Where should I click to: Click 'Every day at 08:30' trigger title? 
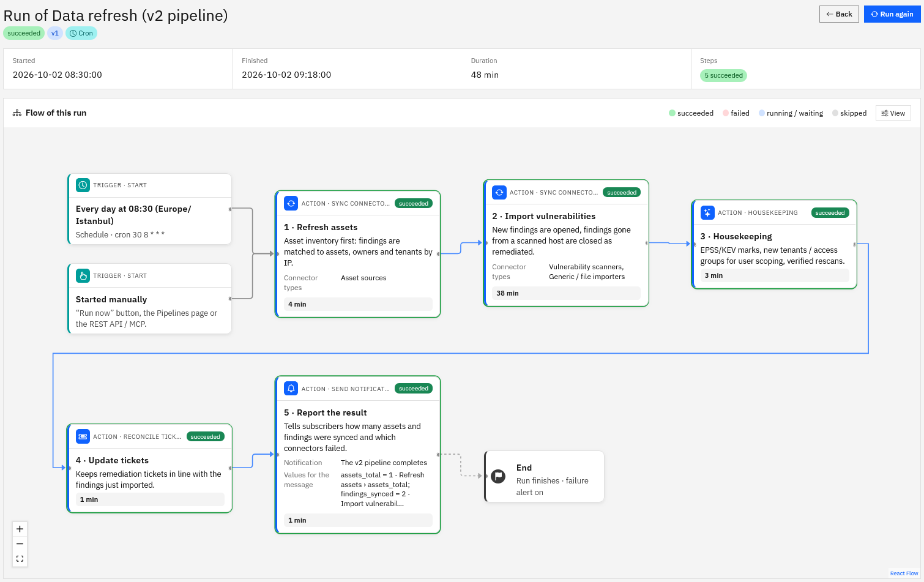tap(133, 215)
